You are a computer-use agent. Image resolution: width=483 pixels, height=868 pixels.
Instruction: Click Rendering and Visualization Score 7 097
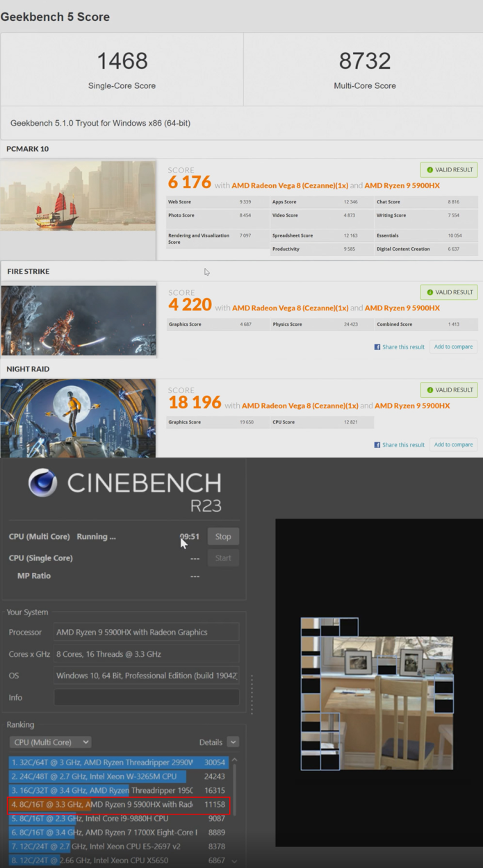pos(245,235)
